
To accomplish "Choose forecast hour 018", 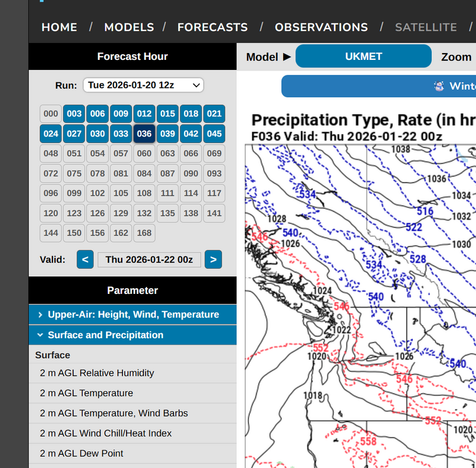I will click(x=191, y=114).
